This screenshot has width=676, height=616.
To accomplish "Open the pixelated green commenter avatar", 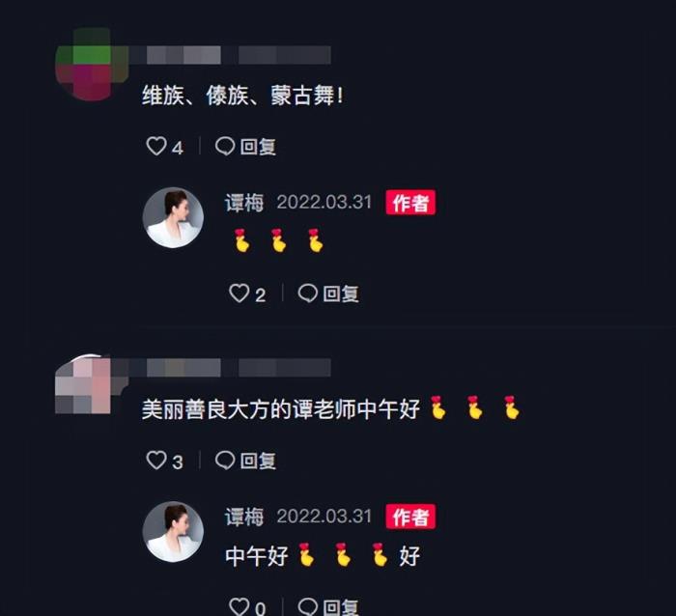I will tap(92, 64).
